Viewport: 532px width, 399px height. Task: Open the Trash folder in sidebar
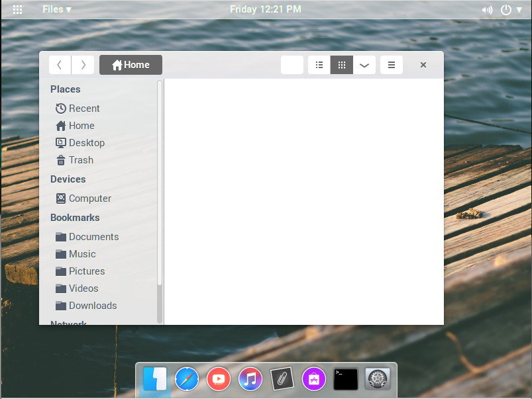pos(81,160)
